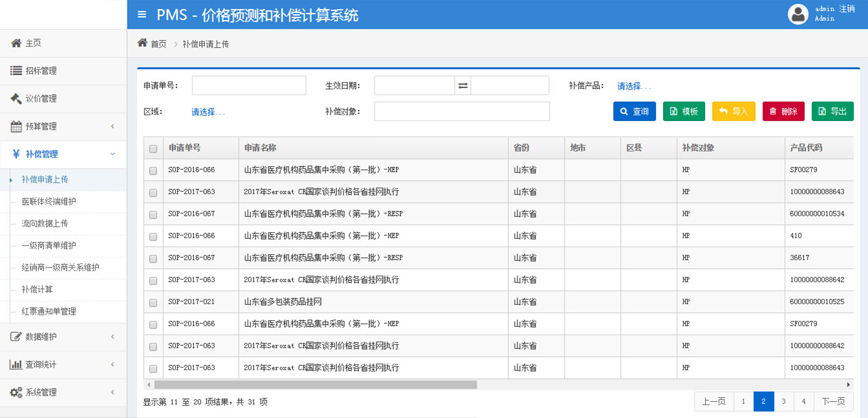
Task: Open the 补偿产品 请选择 dropdown
Action: (x=634, y=86)
